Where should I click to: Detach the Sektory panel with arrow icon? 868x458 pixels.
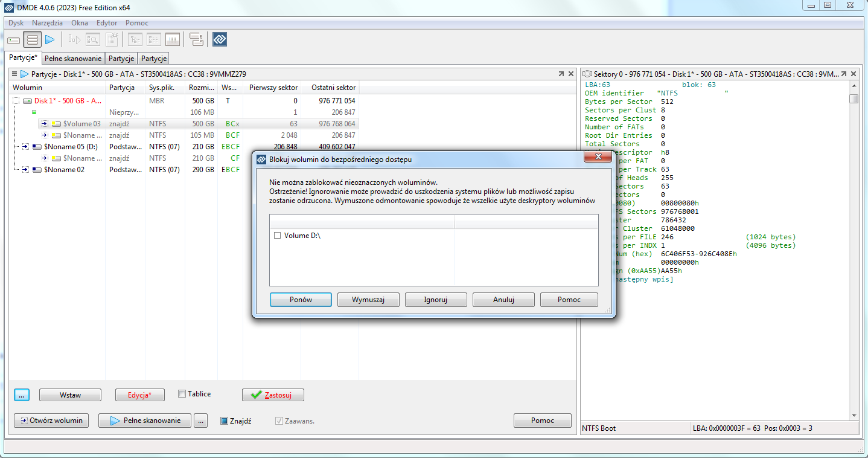(x=844, y=74)
